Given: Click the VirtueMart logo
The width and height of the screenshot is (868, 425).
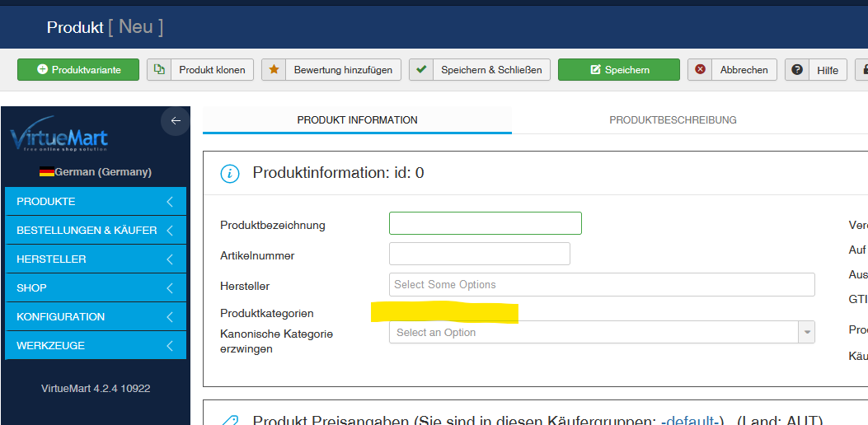Looking at the screenshot, I should coord(59,136).
